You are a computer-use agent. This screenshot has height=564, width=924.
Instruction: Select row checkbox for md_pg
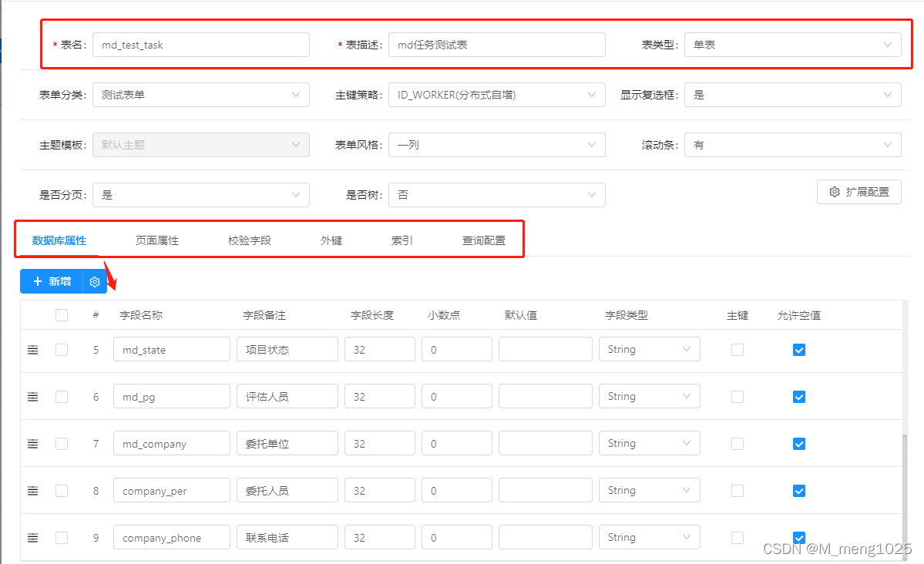pyautogui.click(x=62, y=398)
